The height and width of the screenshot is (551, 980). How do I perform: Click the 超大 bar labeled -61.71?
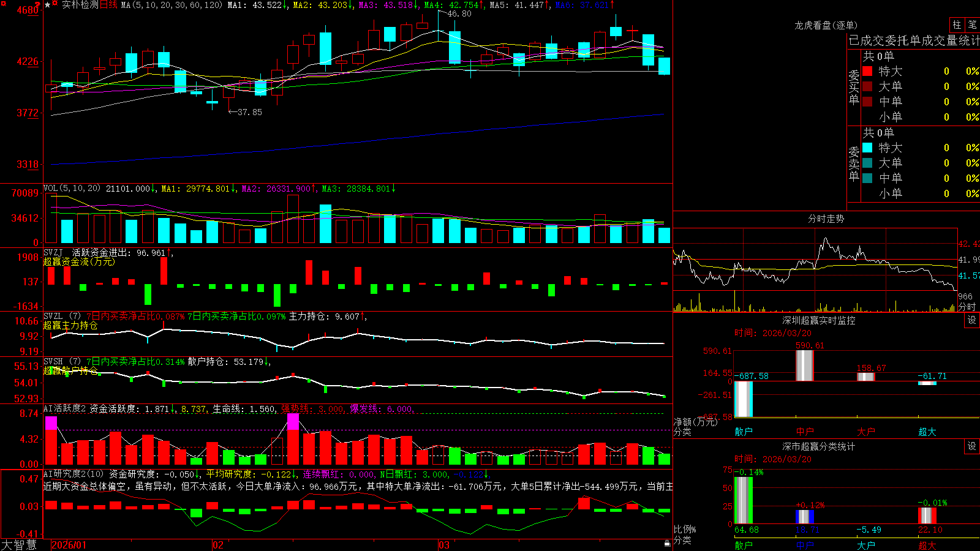pyautogui.click(x=927, y=383)
